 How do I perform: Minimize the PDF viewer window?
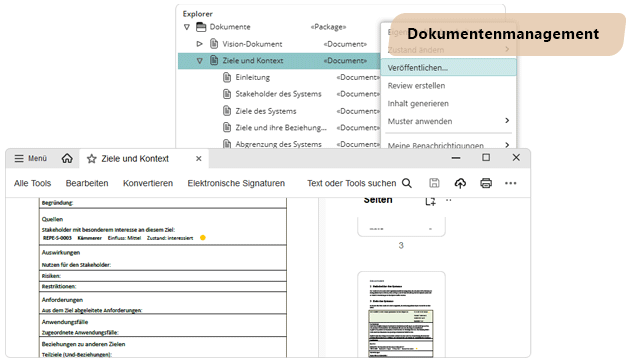tap(456, 158)
